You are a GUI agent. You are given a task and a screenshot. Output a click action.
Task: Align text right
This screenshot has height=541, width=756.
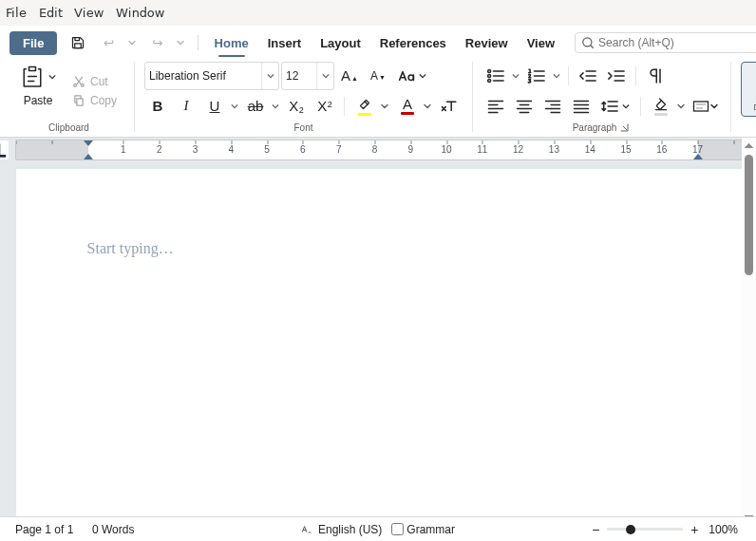point(553,106)
